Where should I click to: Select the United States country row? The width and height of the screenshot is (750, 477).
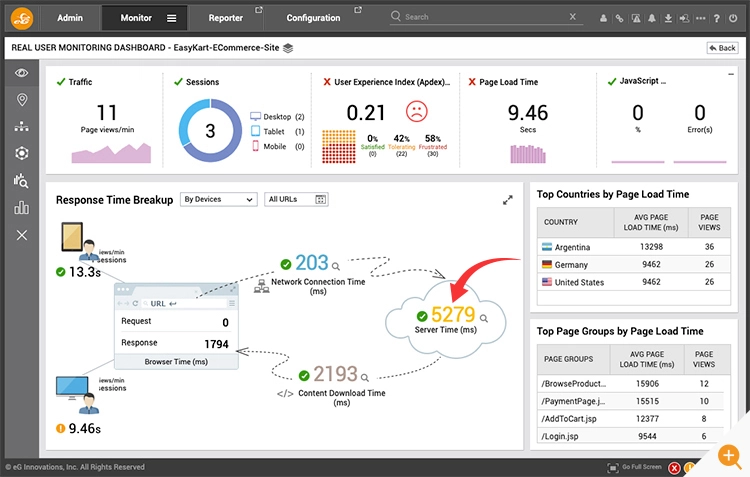coord(634,282)
